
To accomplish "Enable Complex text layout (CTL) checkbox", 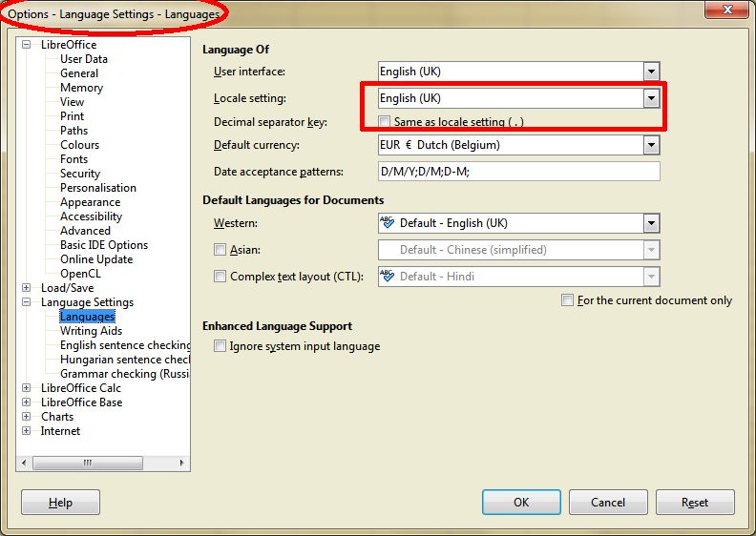I will pos(220,277).
